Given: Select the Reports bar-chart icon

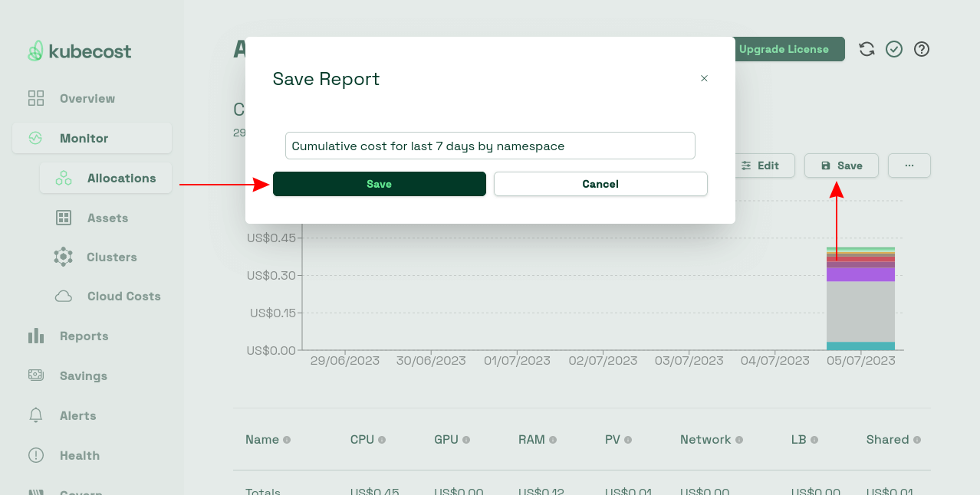Looking at the screenshot, I should [x=35, y=336].
